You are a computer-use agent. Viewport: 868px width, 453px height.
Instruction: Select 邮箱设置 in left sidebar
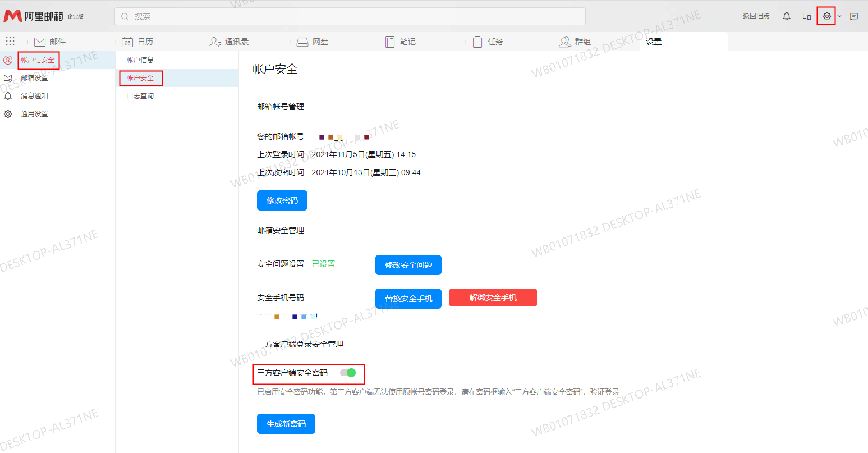point(34,78)
